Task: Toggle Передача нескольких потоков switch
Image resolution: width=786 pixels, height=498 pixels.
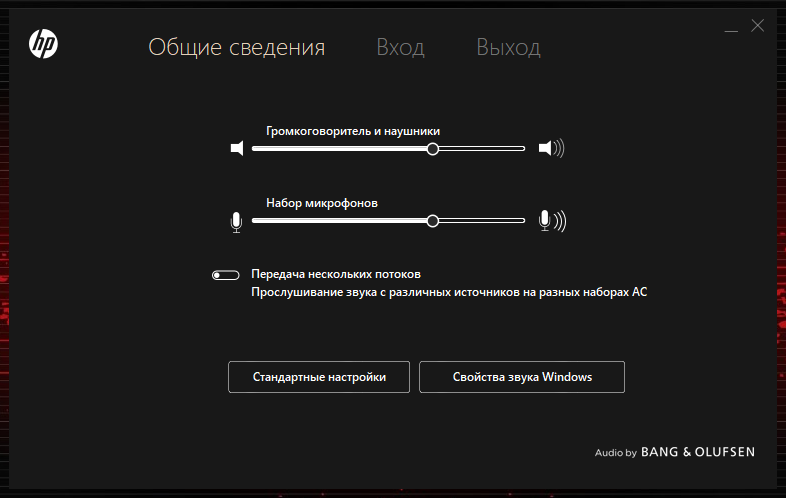Action: [226, 275]
